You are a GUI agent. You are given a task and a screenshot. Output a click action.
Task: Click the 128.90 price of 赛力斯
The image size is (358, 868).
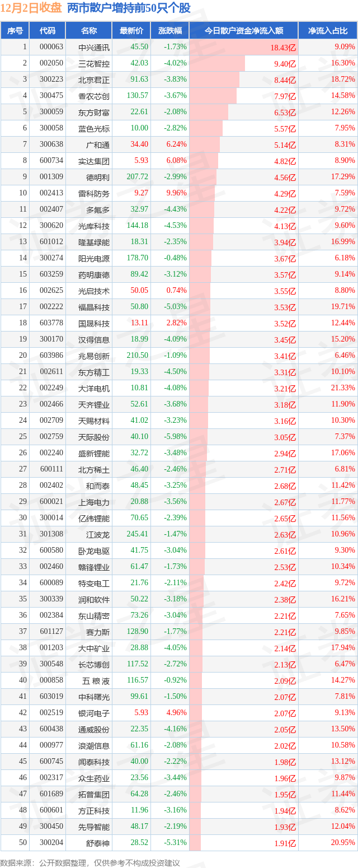pyautogui.click(x=137, y=632)
